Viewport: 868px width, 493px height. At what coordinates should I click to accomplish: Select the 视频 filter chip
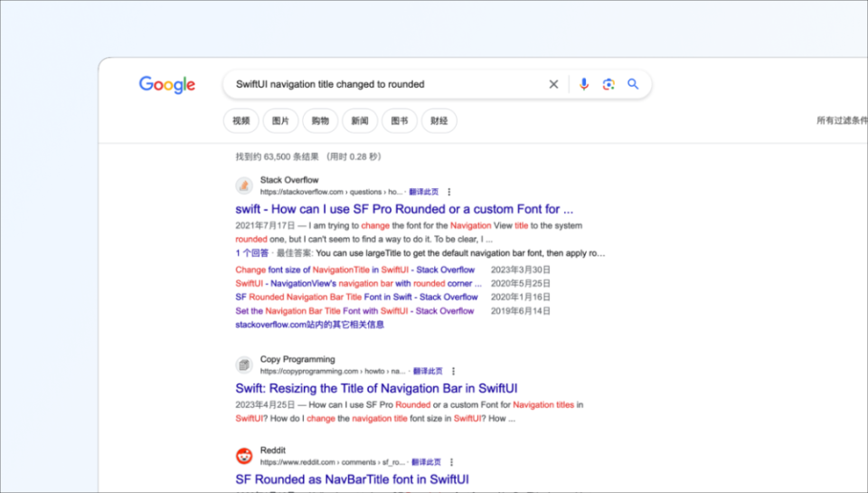[241, 120]
